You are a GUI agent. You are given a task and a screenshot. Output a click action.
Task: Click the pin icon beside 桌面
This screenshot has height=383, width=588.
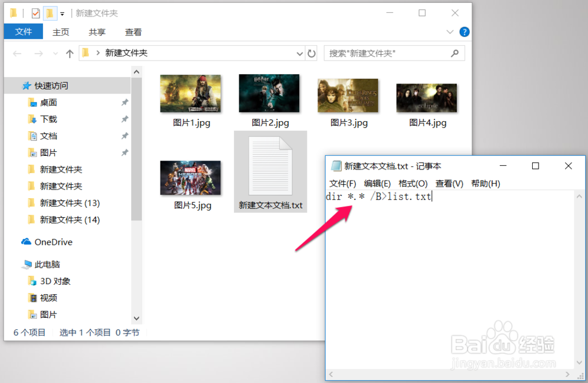tap(125, 102)
